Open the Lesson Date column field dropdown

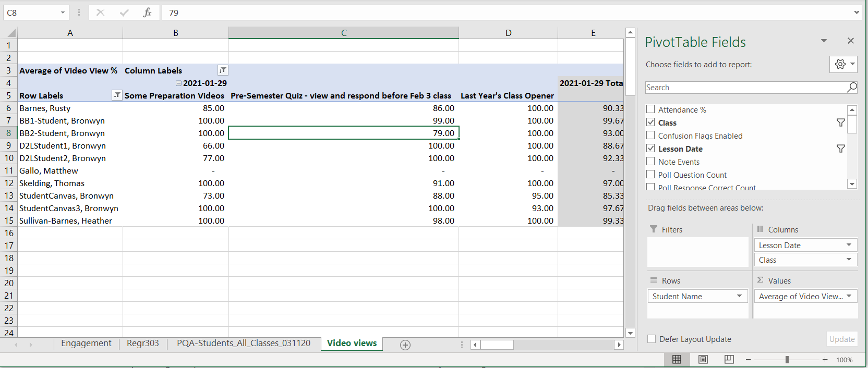pyautogui.click(x=849, y=245)
